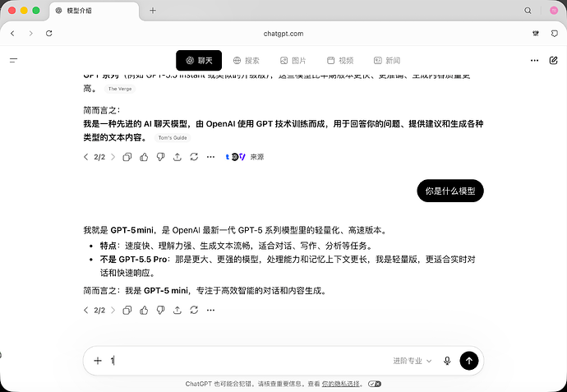Share the GPT-5 mini response
Screen dimensions: 567x392
(x=177, y=311)
